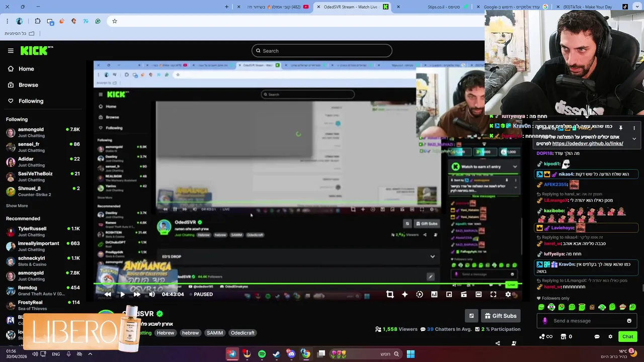Open the sensei_fr channel
644x362 pixels.
point(43,147)
